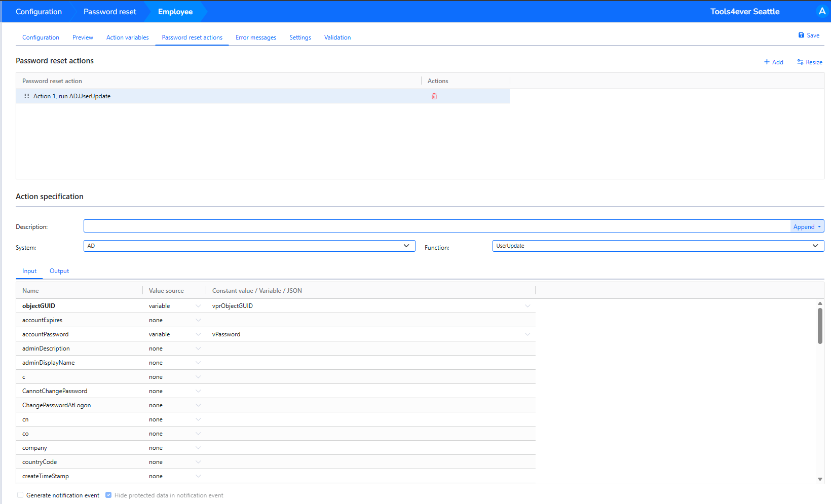Open variable dropdown showing vPassword

coord(527,334)
